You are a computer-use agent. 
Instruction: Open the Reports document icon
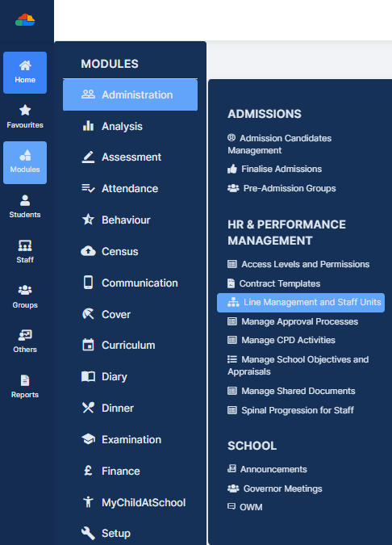[25, 380]
